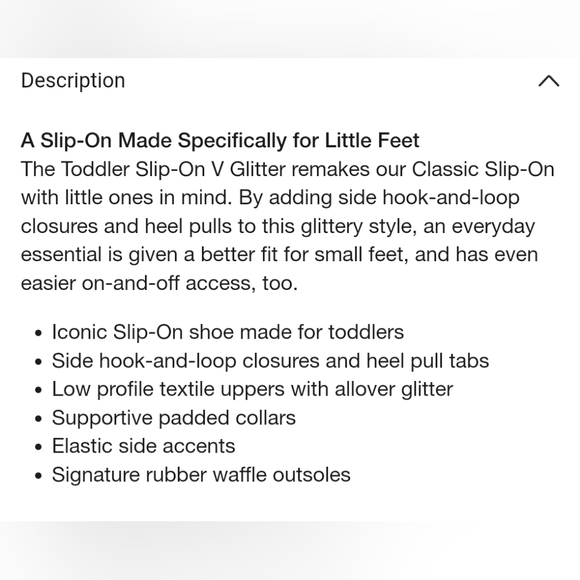This screenshot has height=580, width=580.
Task: Click the line starting 'closures and heel pulls'
Action: click(x=278, y=226)
